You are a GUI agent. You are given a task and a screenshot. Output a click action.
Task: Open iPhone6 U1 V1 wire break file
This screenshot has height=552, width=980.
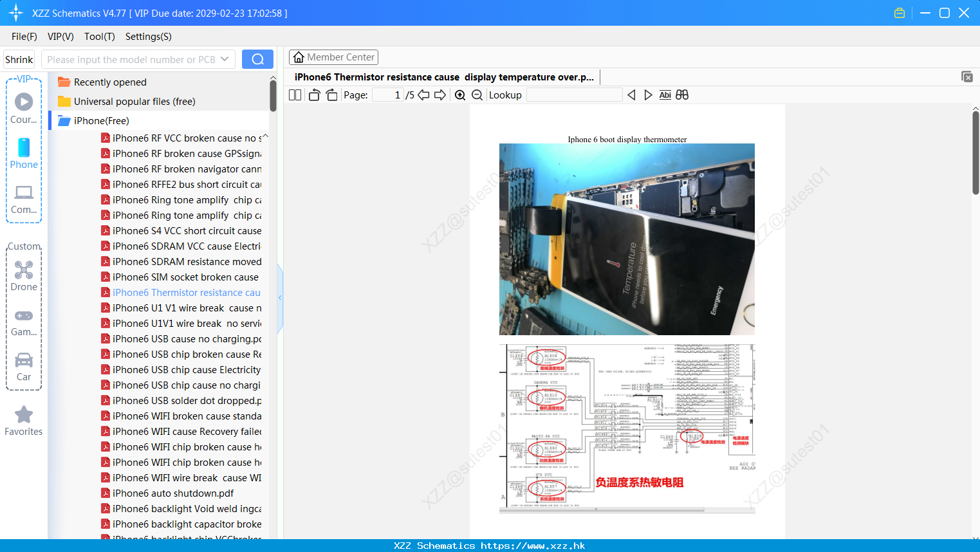pos(181,308)
